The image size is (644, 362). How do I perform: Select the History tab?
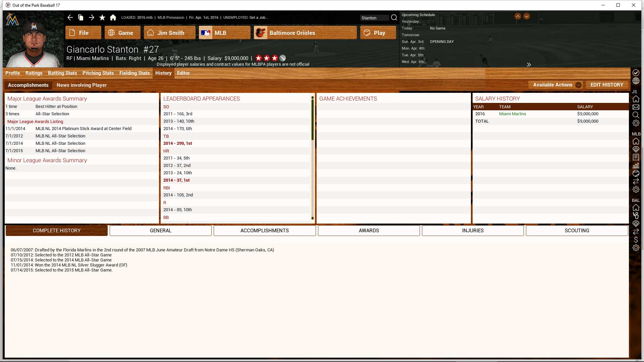163,73
